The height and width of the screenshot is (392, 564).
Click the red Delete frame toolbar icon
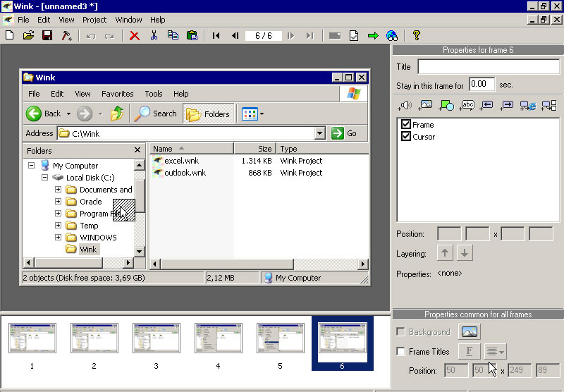[x=134, y=35]
